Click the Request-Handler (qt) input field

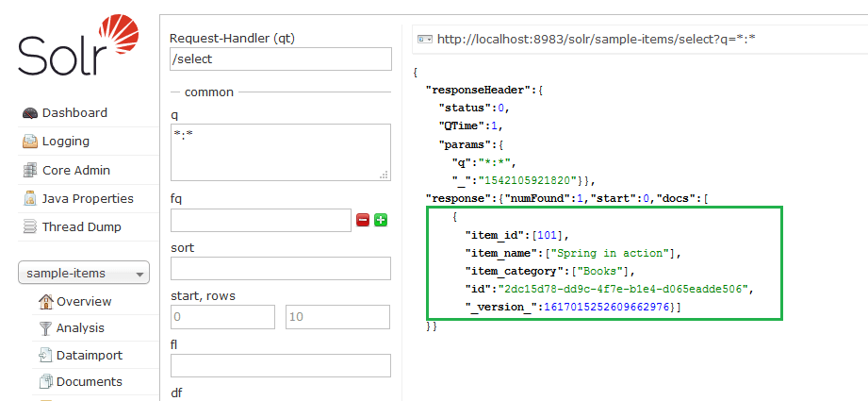[280, 59]
